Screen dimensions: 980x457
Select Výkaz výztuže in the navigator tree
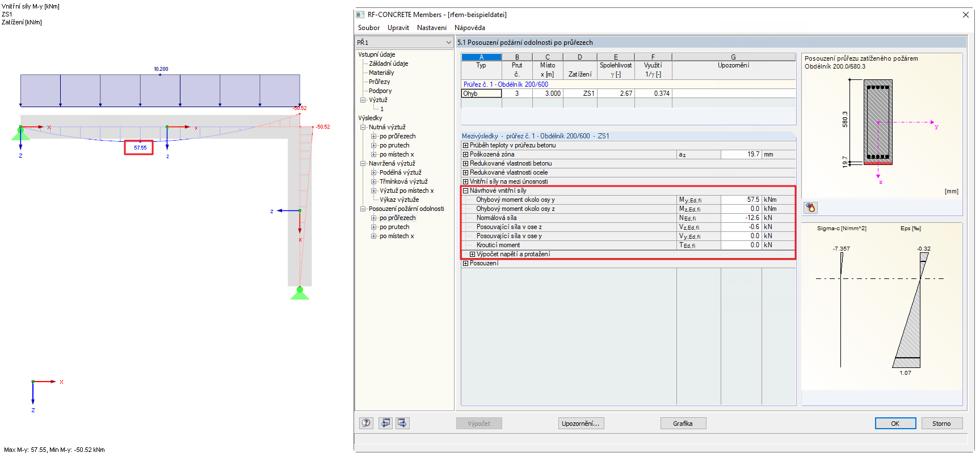399,200
